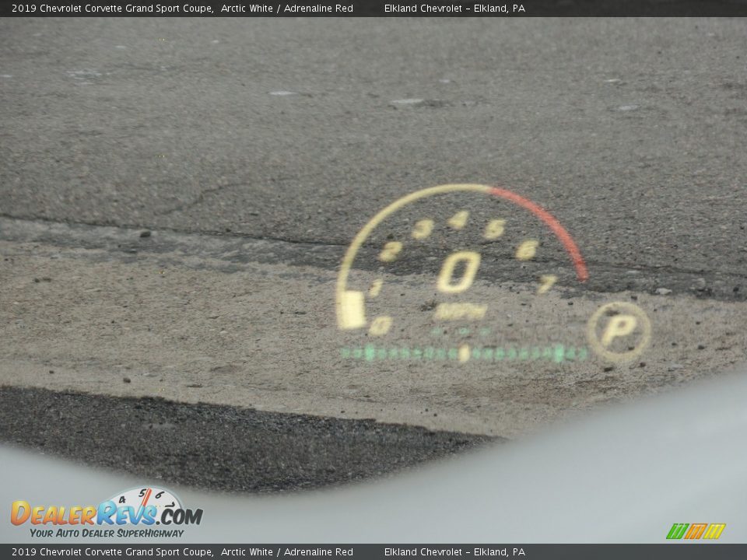747x560 pixels.
Task: Click tachometer number 6
Action: (x=527, y=250)
